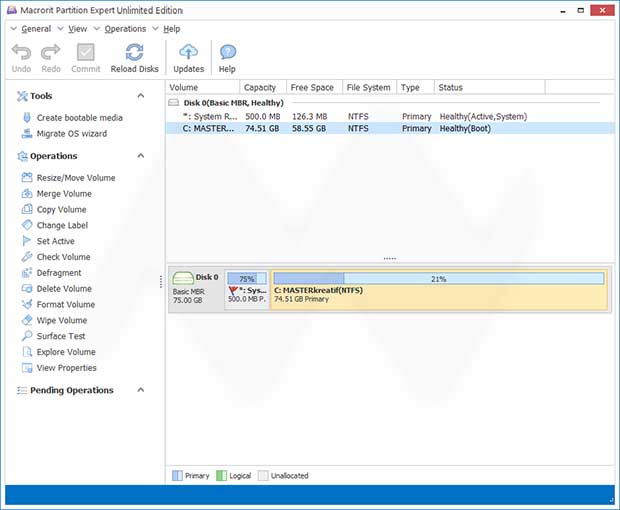Viewport: 620px width, 510px height.
Task: Click the Healthy(Boot) status cell
Action: click(x=465, y=128)
